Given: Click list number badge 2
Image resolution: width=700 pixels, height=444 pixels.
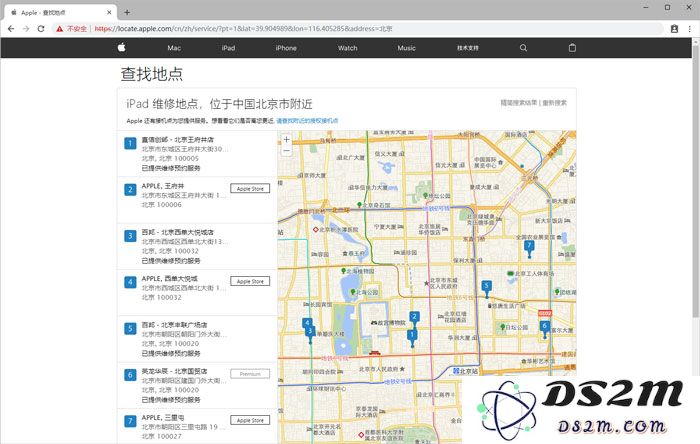Looking at the screenshot, I should tap(130, 190).
